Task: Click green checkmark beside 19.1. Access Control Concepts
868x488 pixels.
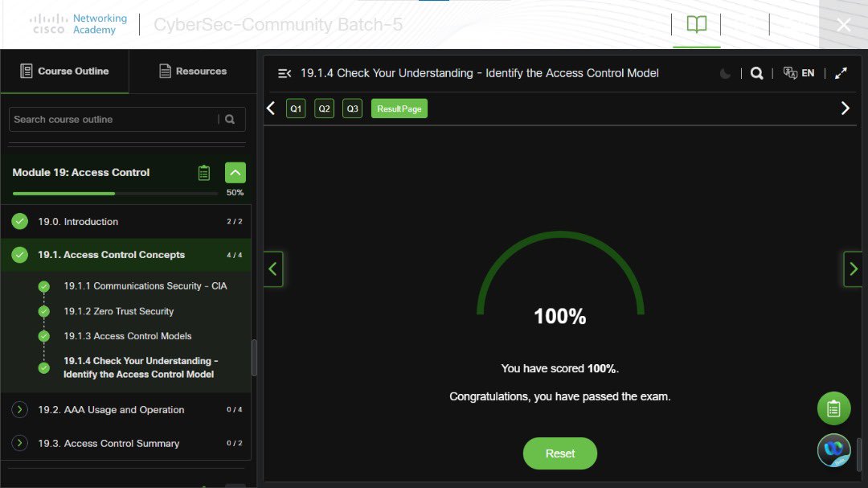Action: (20, 255)
